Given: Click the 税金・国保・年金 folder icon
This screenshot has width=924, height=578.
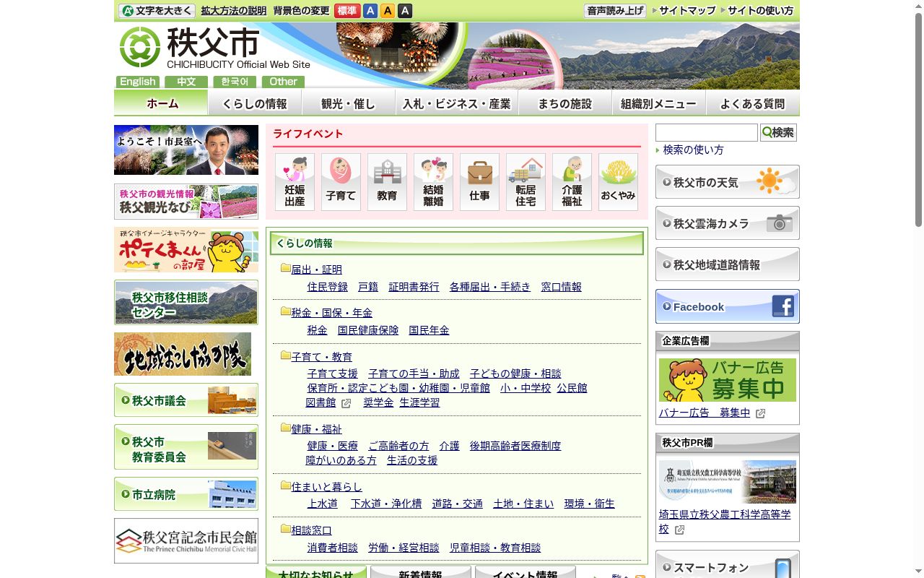Looking at the screenshot, I should coord(286,312).
